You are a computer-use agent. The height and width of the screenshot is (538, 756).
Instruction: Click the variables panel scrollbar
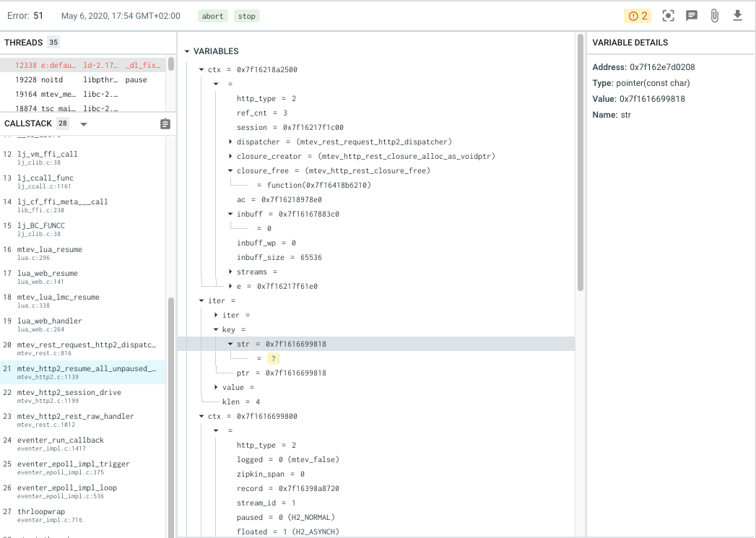pyautogui.click(x=581, y=162)
